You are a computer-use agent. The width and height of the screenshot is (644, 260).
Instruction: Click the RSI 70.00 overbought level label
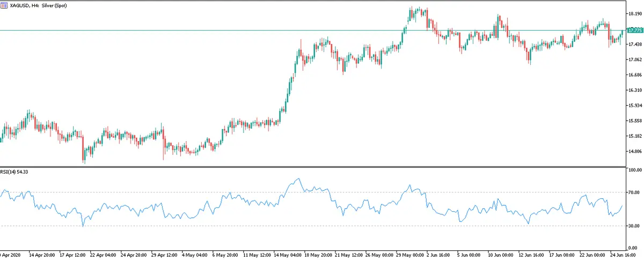635,192
